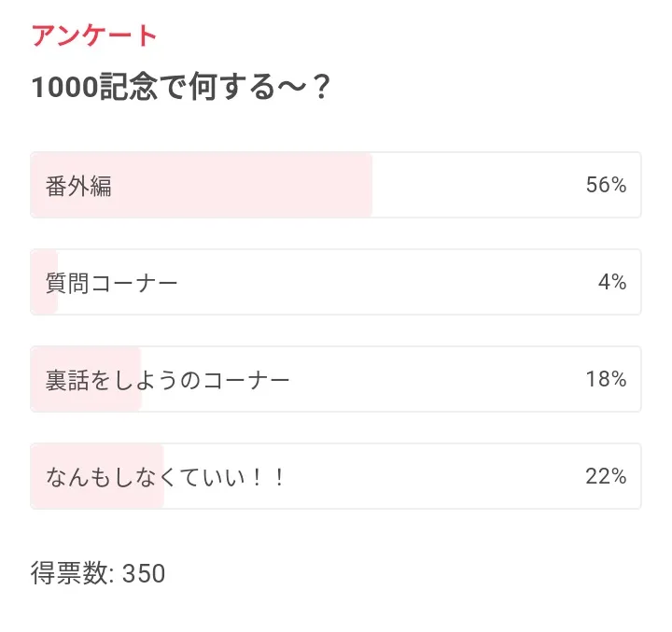Click the question mark ending the poll title

320,89
